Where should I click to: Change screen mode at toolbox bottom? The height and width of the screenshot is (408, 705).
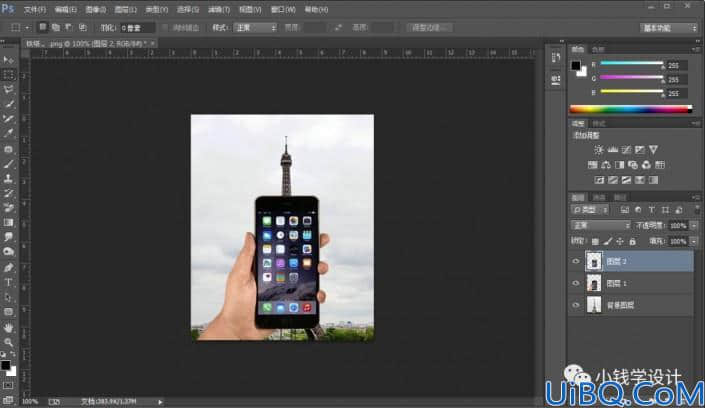[8, 399]
